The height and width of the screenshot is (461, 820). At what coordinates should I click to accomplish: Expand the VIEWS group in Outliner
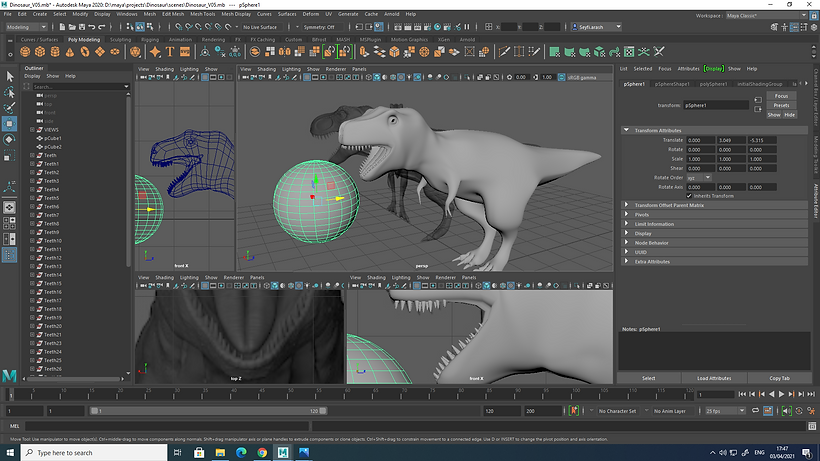[32, 130]
